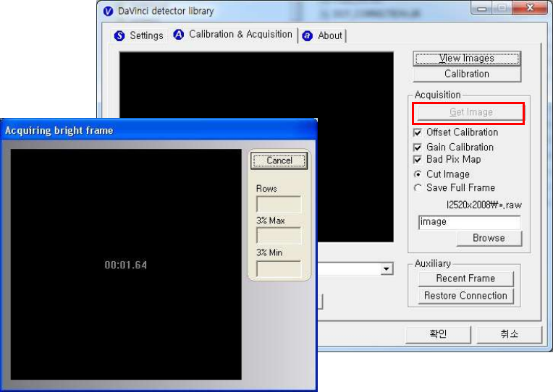The image size is (553, 392).
Task: Click the DaVinci app icon in title bar
Action: coord(108,11)
